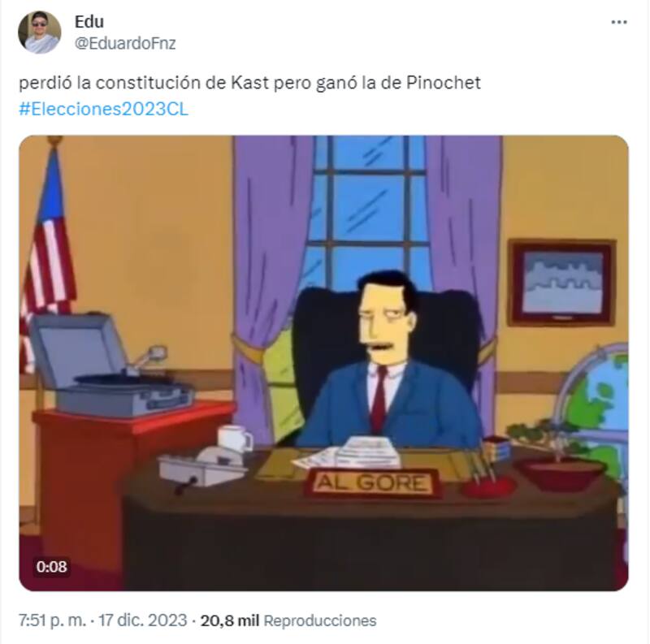The image size is (650, 644).
Task: Click the globe in the video frame
Action: pyautogui.click(x=597, y=406)
